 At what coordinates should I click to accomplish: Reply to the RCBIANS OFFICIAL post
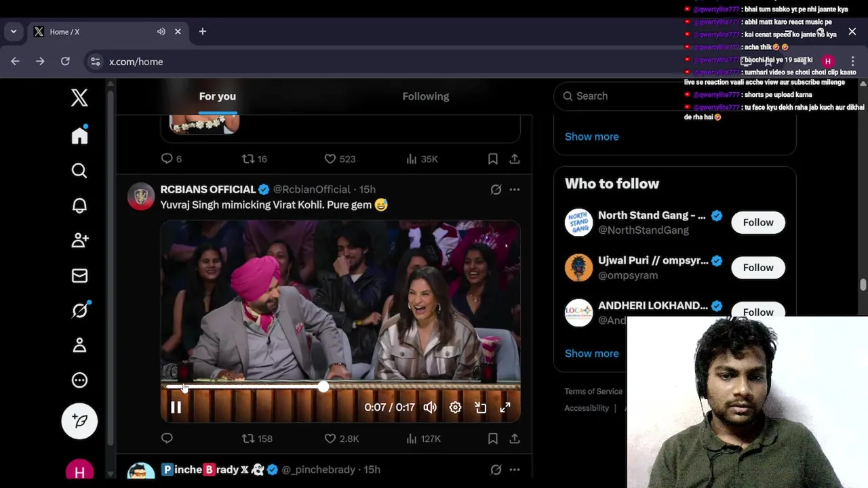click(167, 439)
